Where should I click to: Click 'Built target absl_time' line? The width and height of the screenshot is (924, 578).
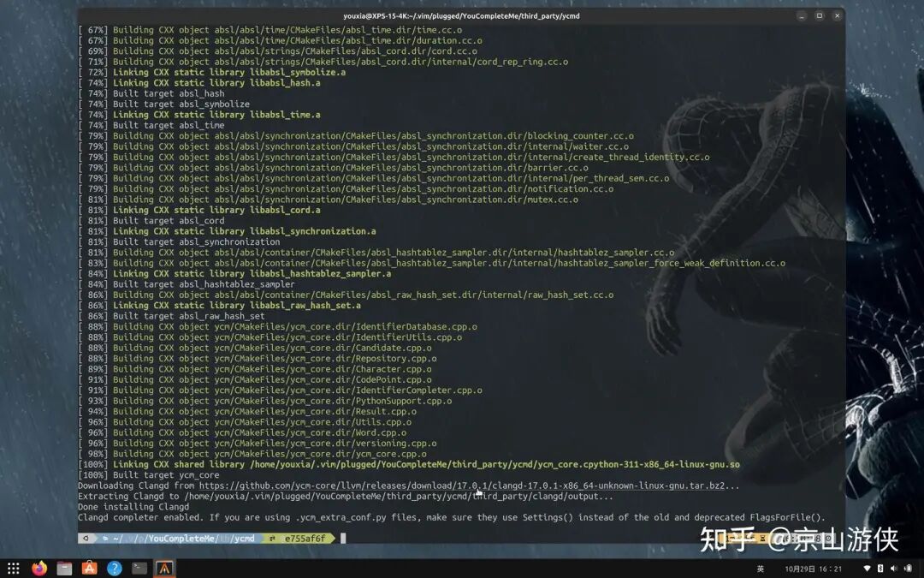[x=151, y=125]
